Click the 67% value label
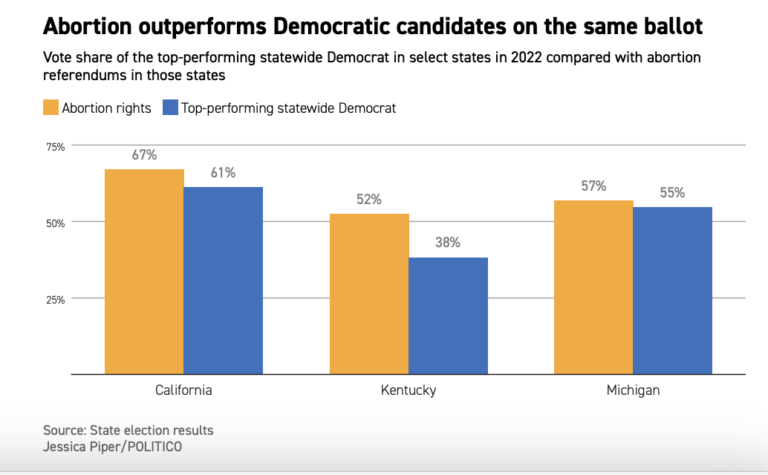Screen dimensions: 768x475 [144, 155]
